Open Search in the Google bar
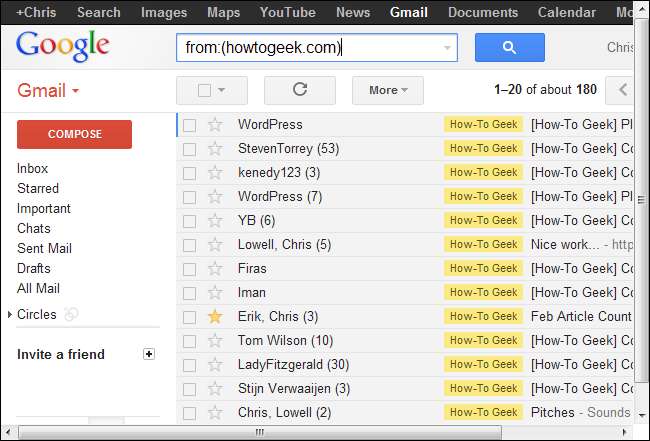Viewport: 650px width, 441px height. coord(99,12)
